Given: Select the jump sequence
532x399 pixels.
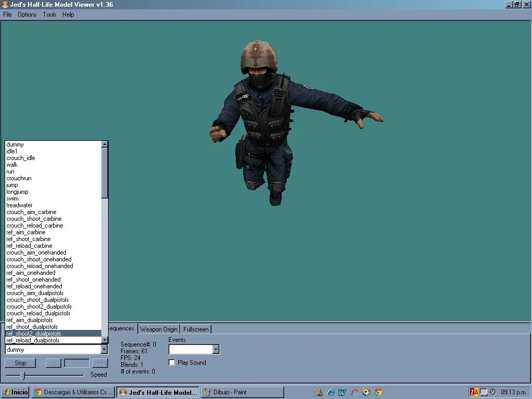Looking at the screenshot, I should [x=54, y=185].
